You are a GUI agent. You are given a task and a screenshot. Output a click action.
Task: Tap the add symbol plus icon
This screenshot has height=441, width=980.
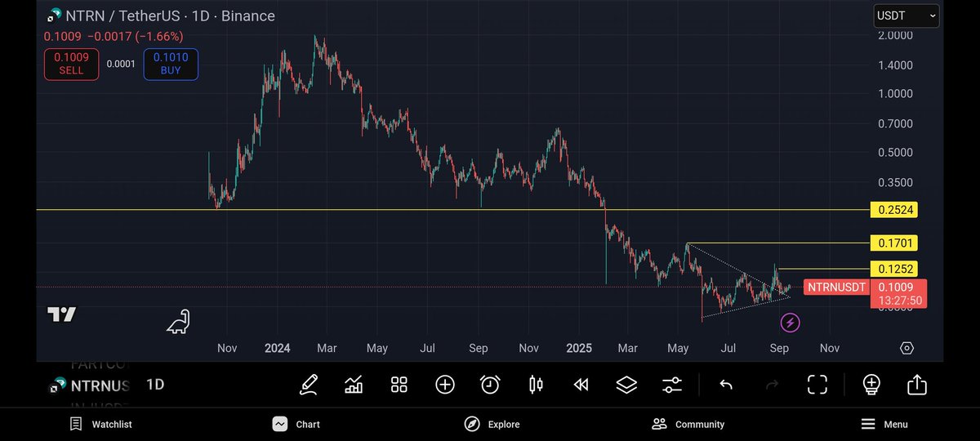[x=445, y=384]
